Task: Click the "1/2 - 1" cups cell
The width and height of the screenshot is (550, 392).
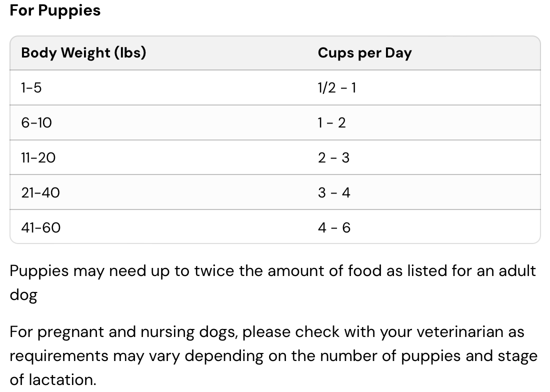Action: (x=337, y=88)
